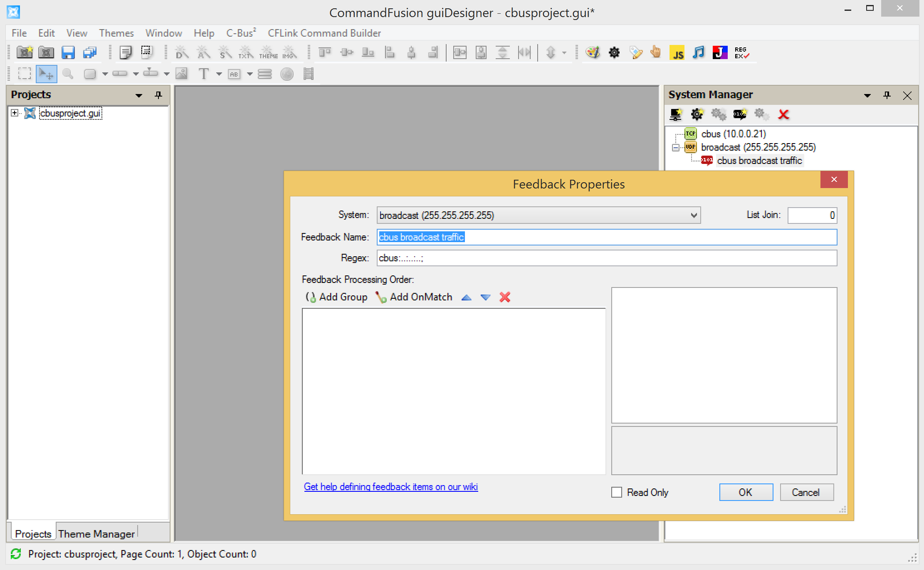The height and width of the screenshot is (570, 924).
Task: Open wiki help link for feedback items
Action: point(390,487)
